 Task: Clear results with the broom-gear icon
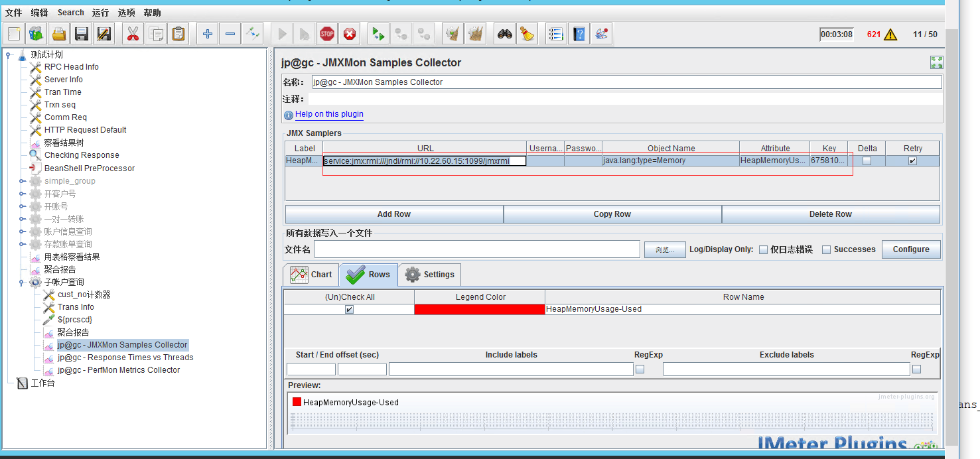(x=453, y=34)
